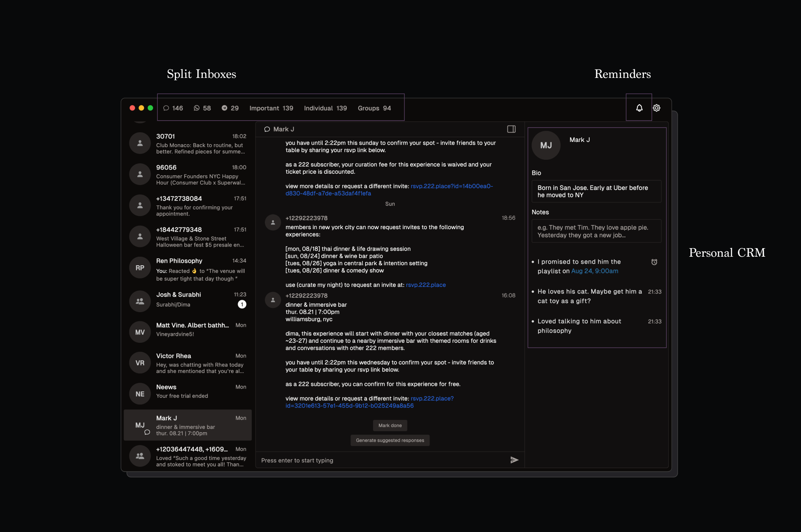Screen dimensions: 801x532
Task: Open the Telegram inbox tab
Action: pyautogui.click(x=230, y=108)
